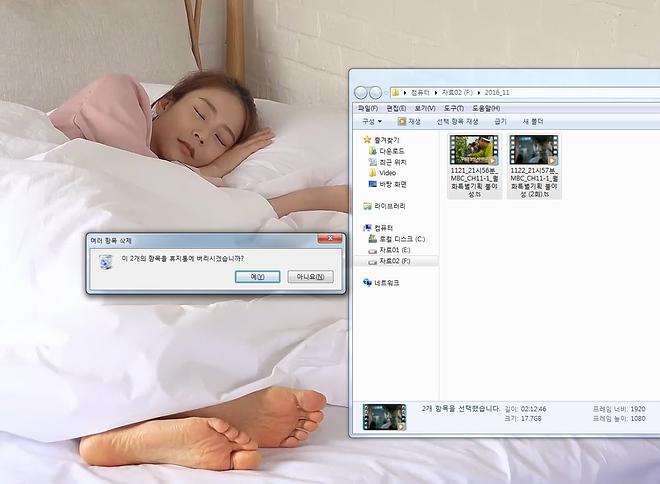Select the Video folder in favorites
The width and height of the screenshot is (660, 484).
pos(387,173)
